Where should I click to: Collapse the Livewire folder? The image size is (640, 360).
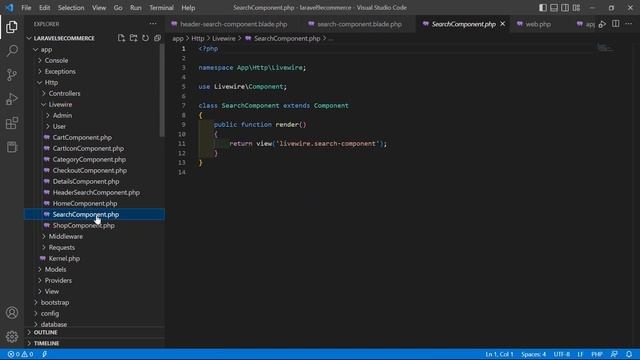click(x=60, y=104)
